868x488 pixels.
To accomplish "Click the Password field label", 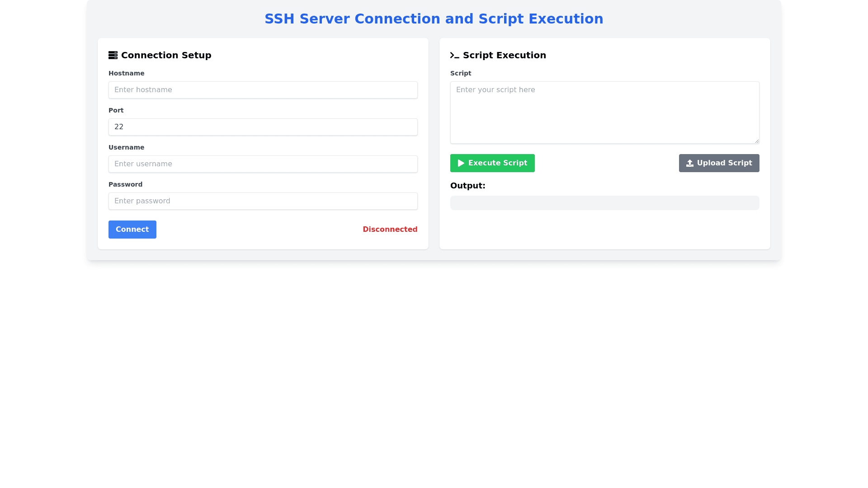I will point(125,184).
